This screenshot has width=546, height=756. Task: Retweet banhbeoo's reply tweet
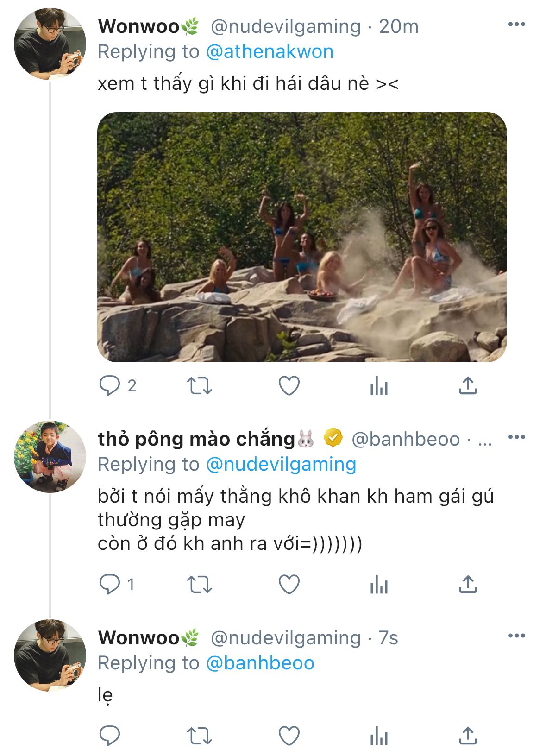(199, 585)
